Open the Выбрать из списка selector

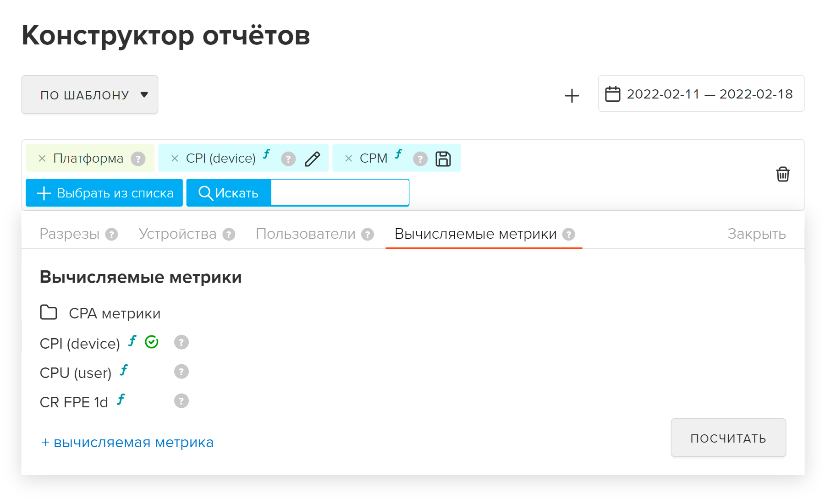104,193
